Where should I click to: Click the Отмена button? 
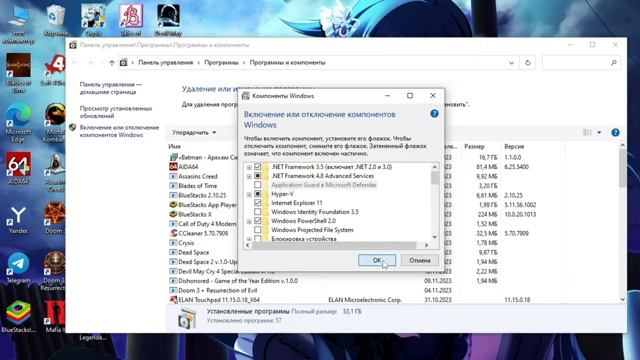point(420,260)
